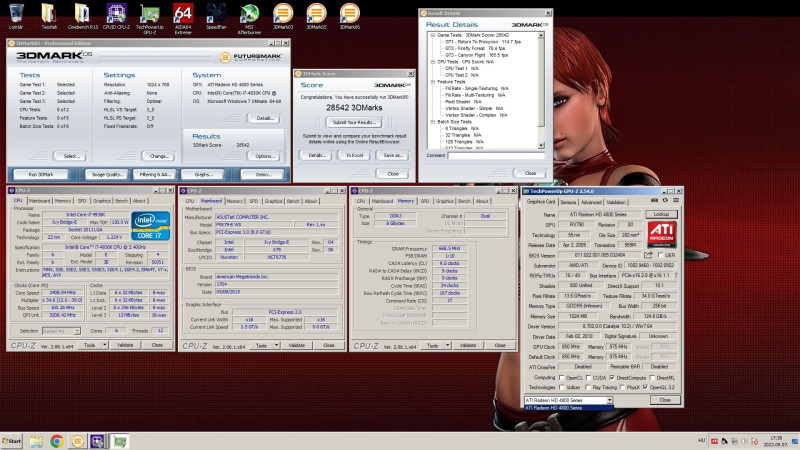This screenshot has height=450, width=800.
Task: Open the Lomtár recycle bin icon
Action: 16,16
